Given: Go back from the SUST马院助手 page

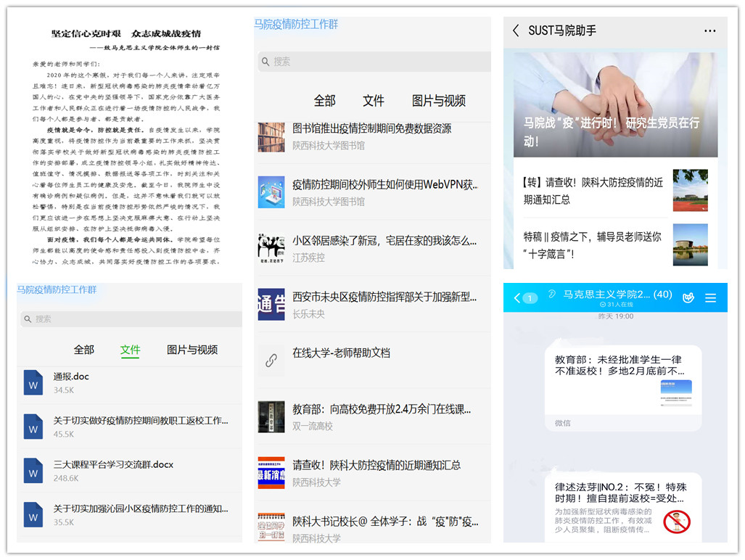Looking at the screenshot, I should pos(516,30).
